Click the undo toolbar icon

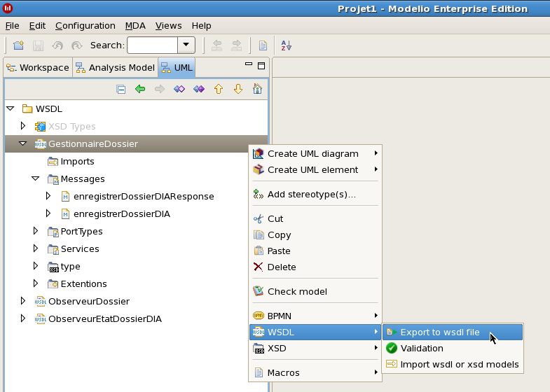[57, 45]
